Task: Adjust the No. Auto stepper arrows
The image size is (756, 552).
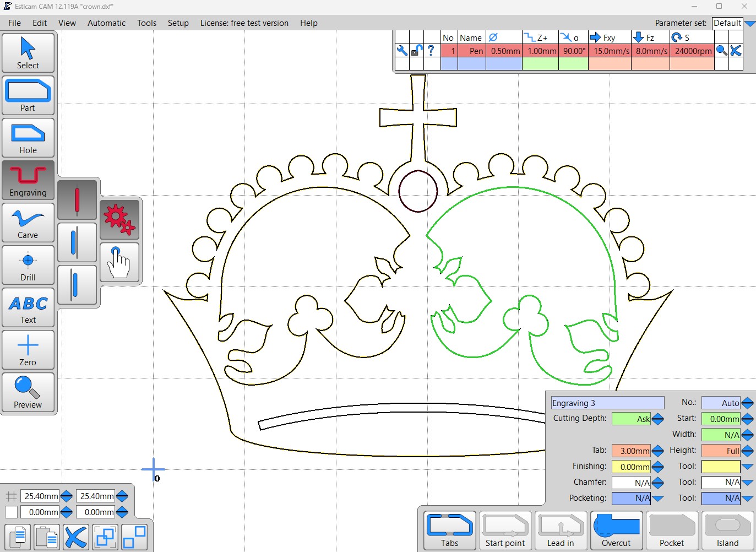Action: click(x=747, y=403)
